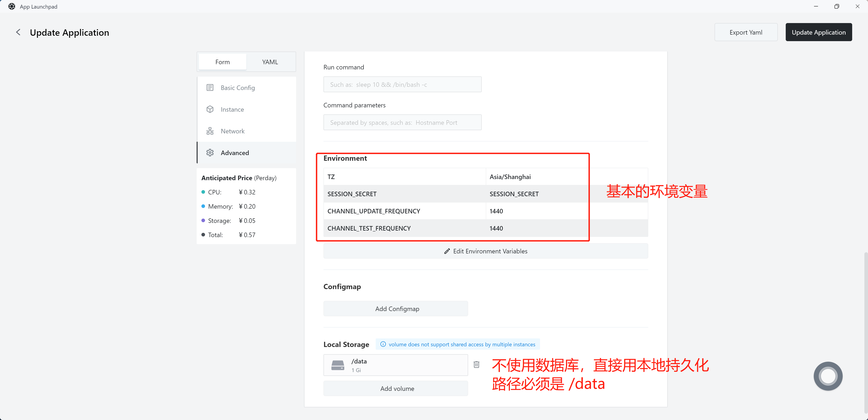
Task: Click the Network topology icon
Action: coord(210,131)
